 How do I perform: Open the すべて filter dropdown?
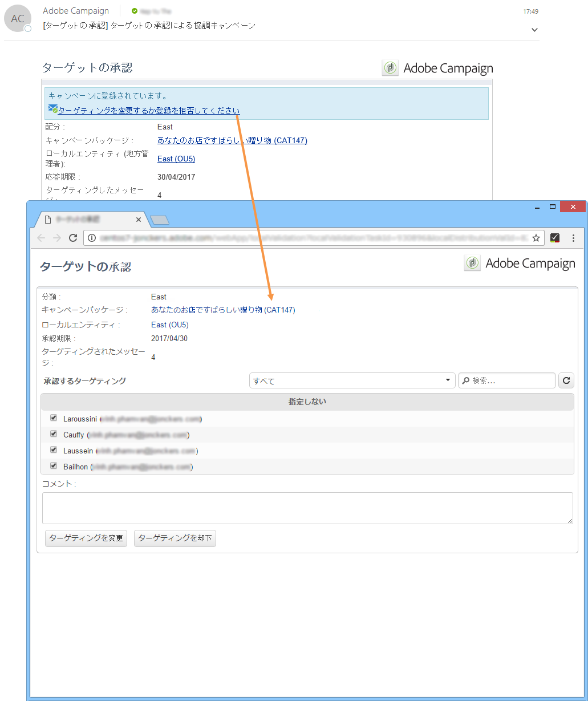coord(352,380)
